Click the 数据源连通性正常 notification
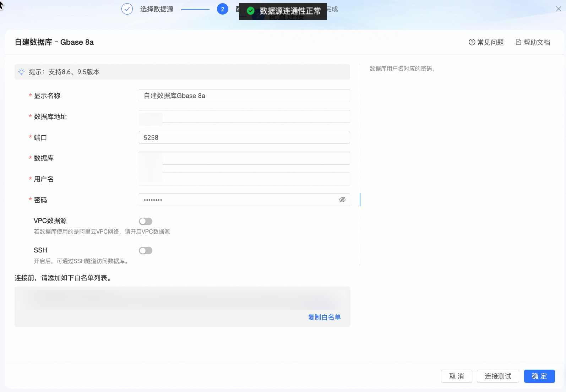566x392 pixels. 283,11
